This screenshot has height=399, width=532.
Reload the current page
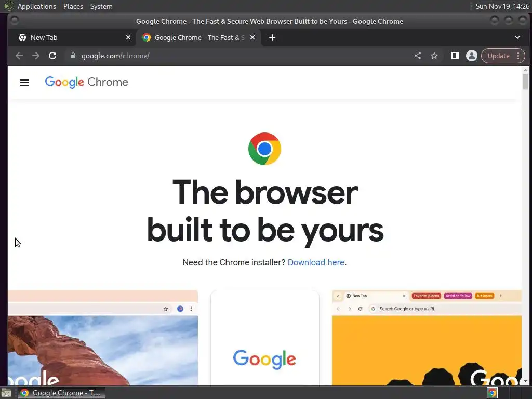click(x=52, y=56)
